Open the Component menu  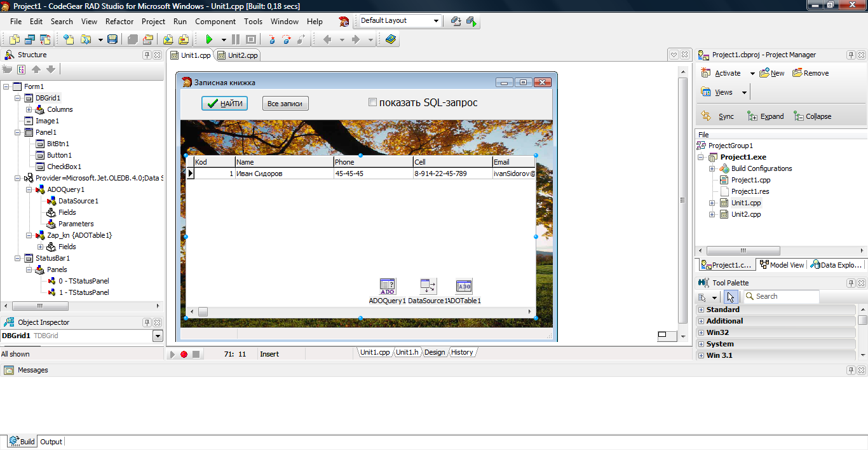pos(215,21)
